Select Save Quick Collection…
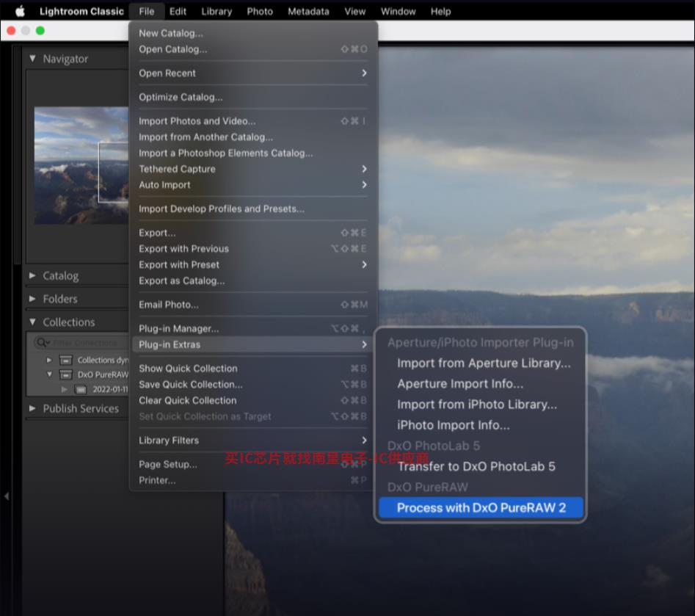The width and height of the screenshot is (695, 616). tap(253, 385)
